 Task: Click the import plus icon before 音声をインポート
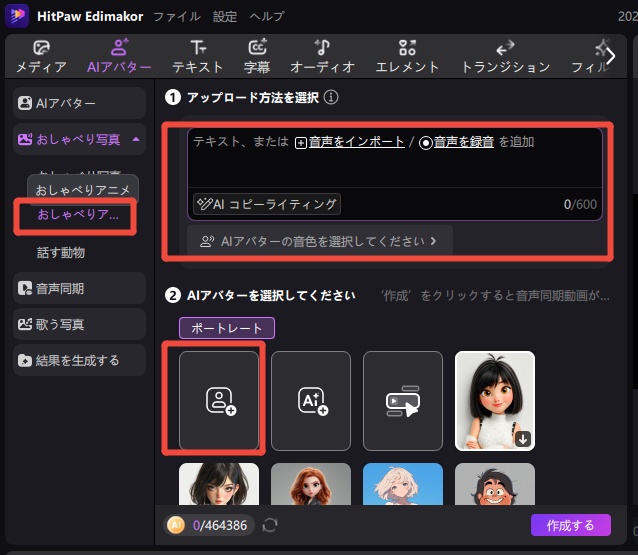pyautogui.click(x=301, y=143)
